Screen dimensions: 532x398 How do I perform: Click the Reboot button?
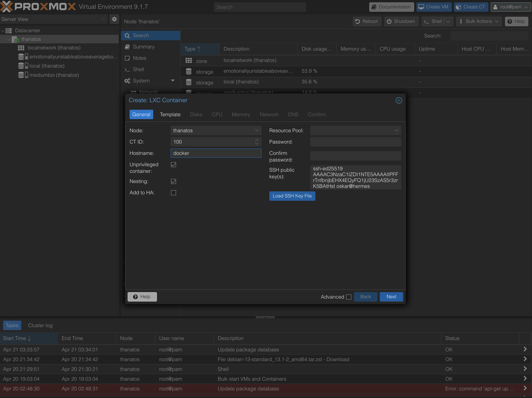coord(367,21)
